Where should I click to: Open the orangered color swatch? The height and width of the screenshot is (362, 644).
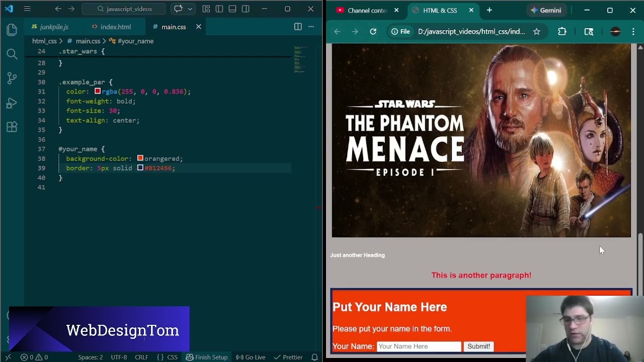click(x=140, y=158)
